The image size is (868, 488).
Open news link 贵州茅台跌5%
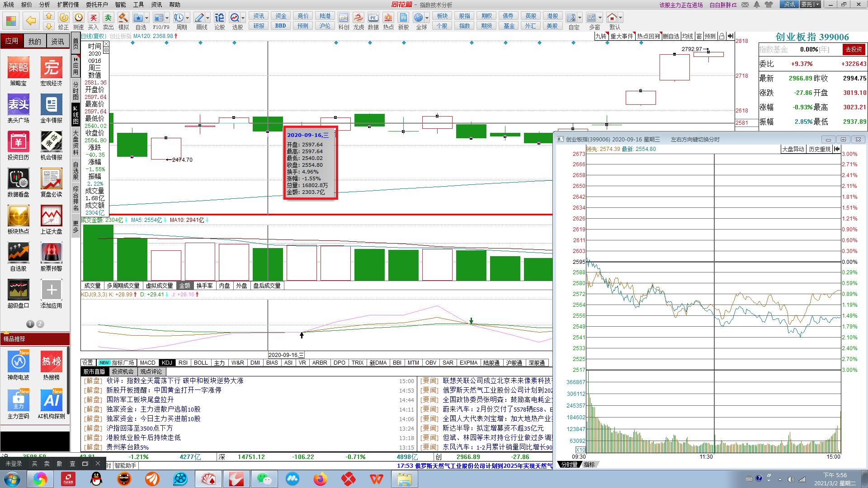[x=127, y=447]
